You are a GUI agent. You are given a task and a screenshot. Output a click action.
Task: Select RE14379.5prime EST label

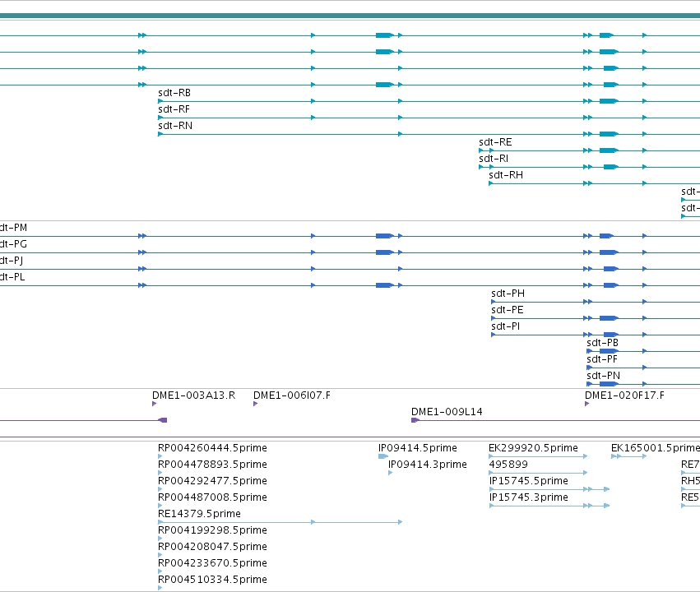pyautogui.click(x=199, y=514)
